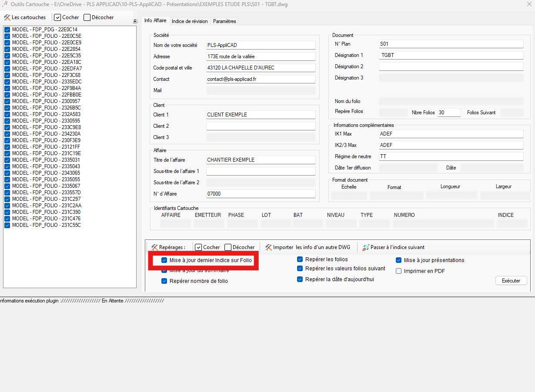Select MODEL - FDP_FOLIO - 231C55C list entry
Image resolution: width=535 pixels, height=392 pixels.
point(46,225)
